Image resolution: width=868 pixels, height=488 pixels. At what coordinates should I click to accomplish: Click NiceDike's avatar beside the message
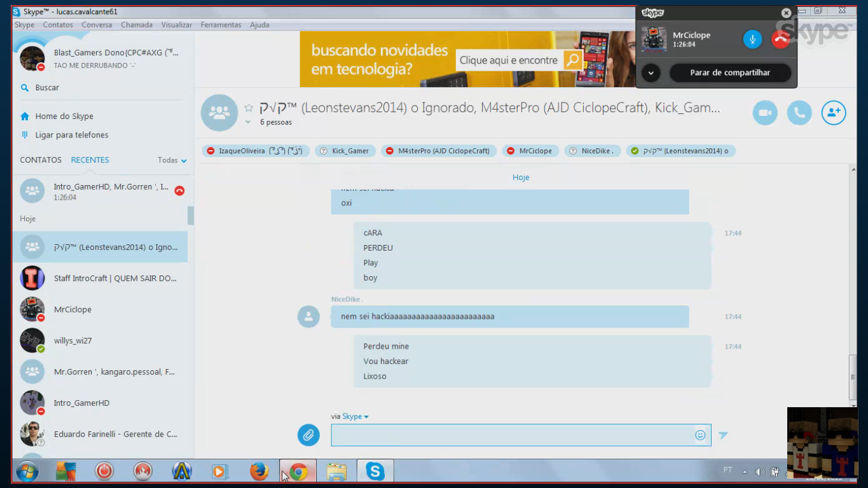(x=308, y=317)
